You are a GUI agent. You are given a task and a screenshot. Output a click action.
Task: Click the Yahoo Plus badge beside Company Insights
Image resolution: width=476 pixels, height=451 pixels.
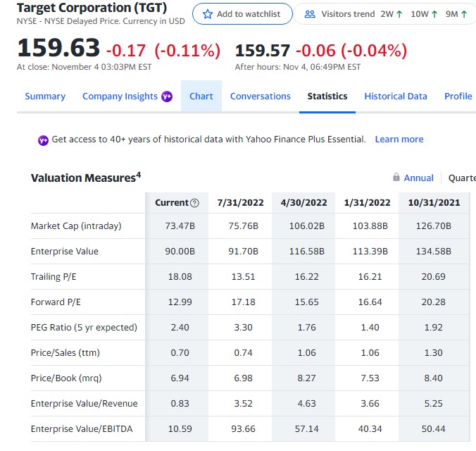167,97
